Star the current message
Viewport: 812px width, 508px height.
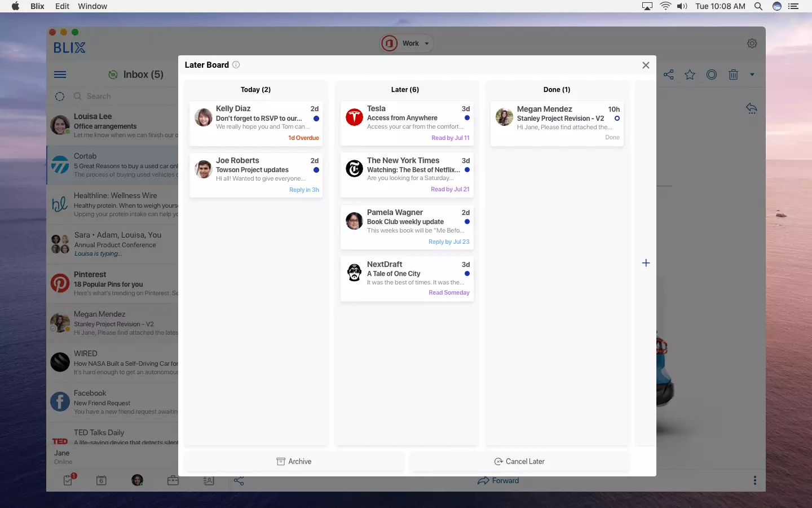(690, 75)
